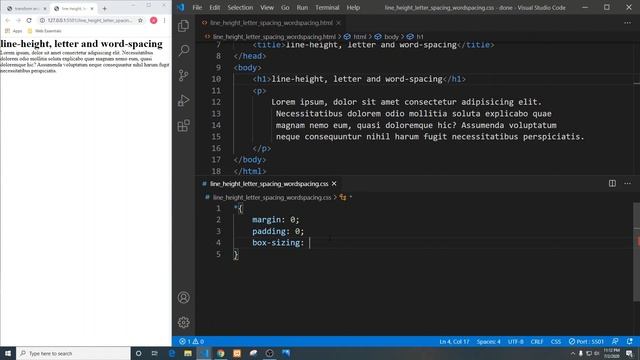640x360 pixels.
Task: Close the HTML file tab
Action: click(338, 23)
